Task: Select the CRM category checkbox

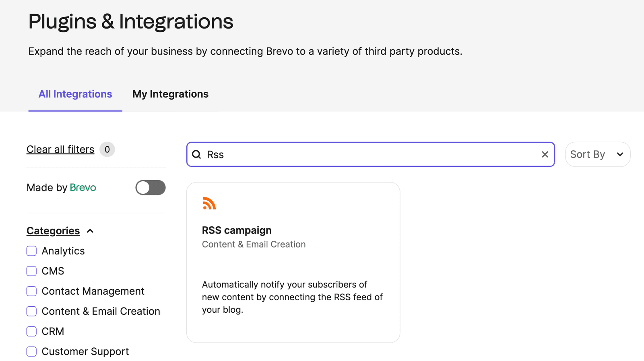Action: [x=31, y=331]
